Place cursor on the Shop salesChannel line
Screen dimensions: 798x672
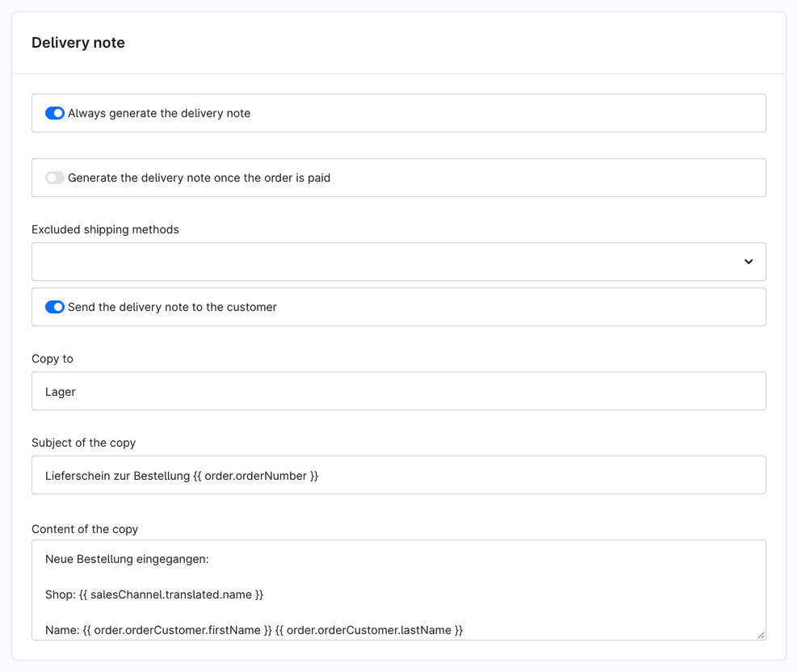(154, 594)
